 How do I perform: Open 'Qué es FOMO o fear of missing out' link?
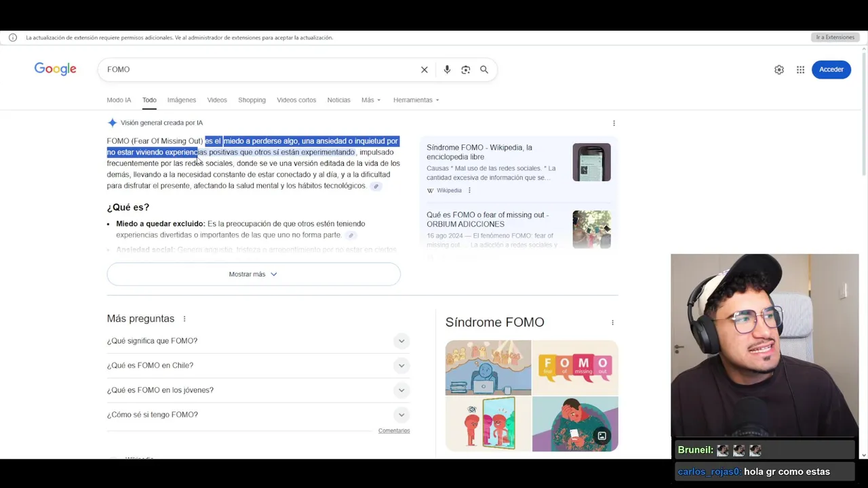(488, 220)
